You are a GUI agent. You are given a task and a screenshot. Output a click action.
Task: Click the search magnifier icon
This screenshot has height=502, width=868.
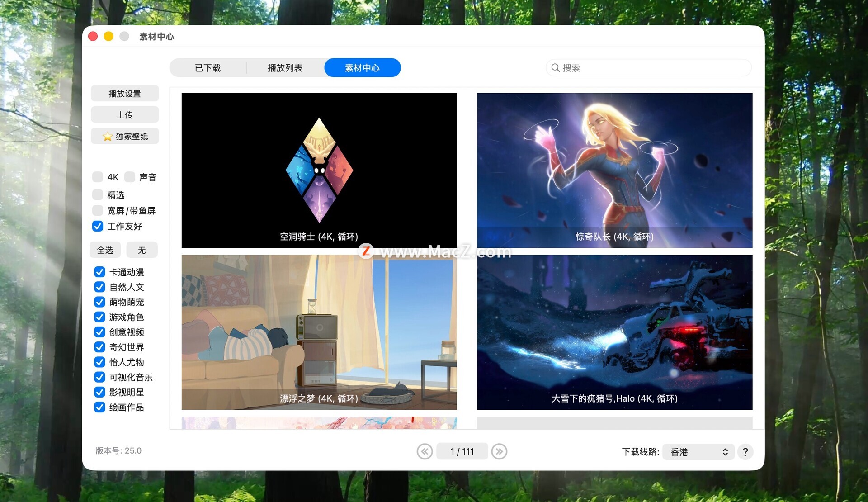click(555, 68)
